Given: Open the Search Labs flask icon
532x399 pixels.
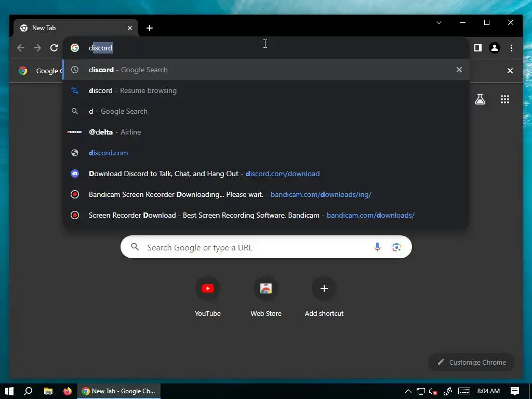Looking at the screenshot, I should pyautogui.click(x=480, y=99).
